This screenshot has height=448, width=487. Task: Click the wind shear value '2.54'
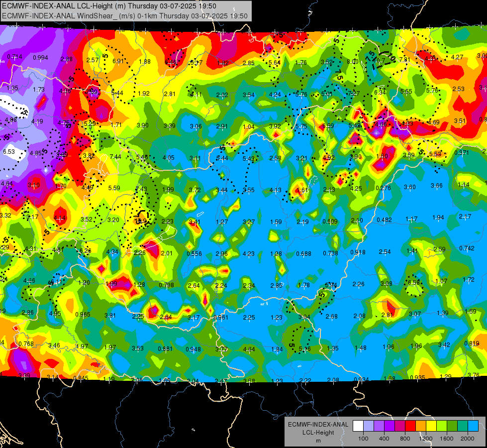pos(385,251)
